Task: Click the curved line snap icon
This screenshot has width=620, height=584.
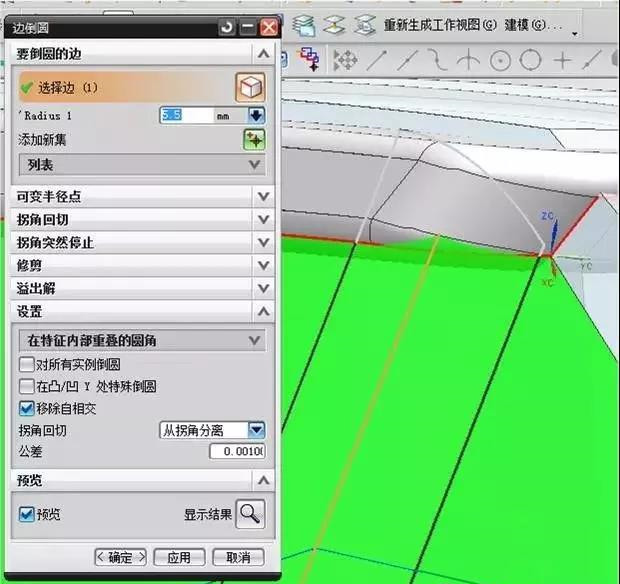Action: (437, 61)
